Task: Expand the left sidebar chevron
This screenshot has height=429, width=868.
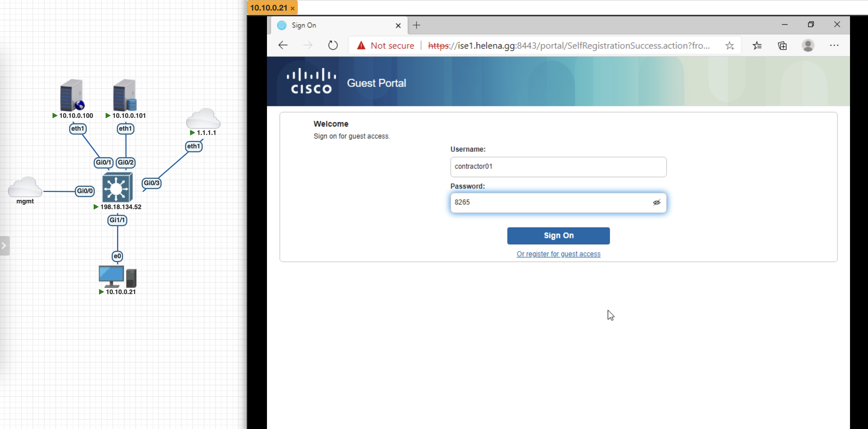Action: [x=4, y=246]
